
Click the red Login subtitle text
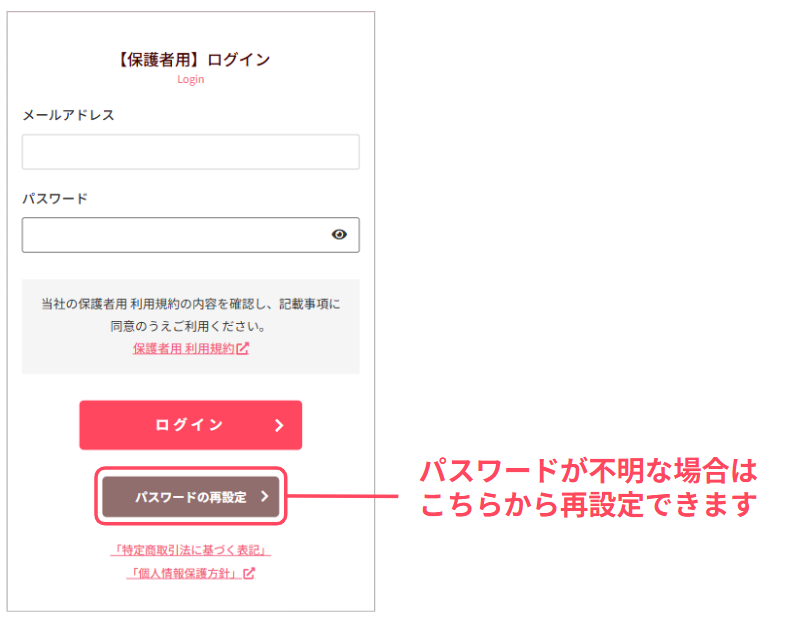tap(190, 79)
